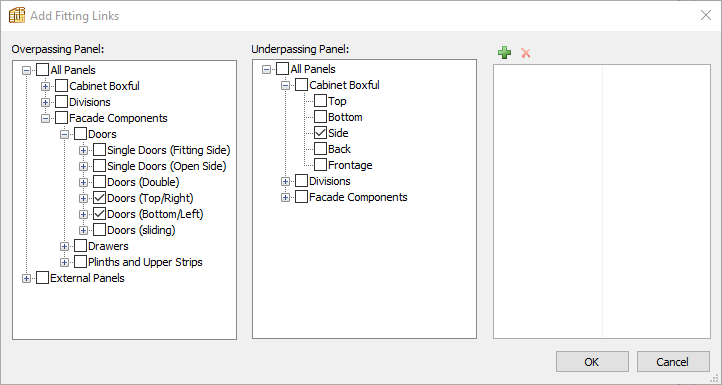Viewport: 722px width, 385px height.
Task: Collapse the Underpassing Cabinet Boxful node
Action: click(285, 85)
